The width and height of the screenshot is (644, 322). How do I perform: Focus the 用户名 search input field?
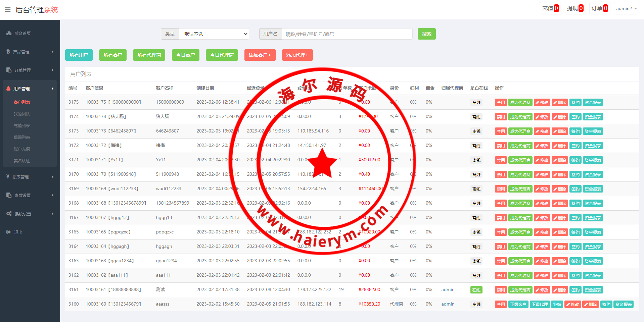pyautogui.click(x=347, y=34)
